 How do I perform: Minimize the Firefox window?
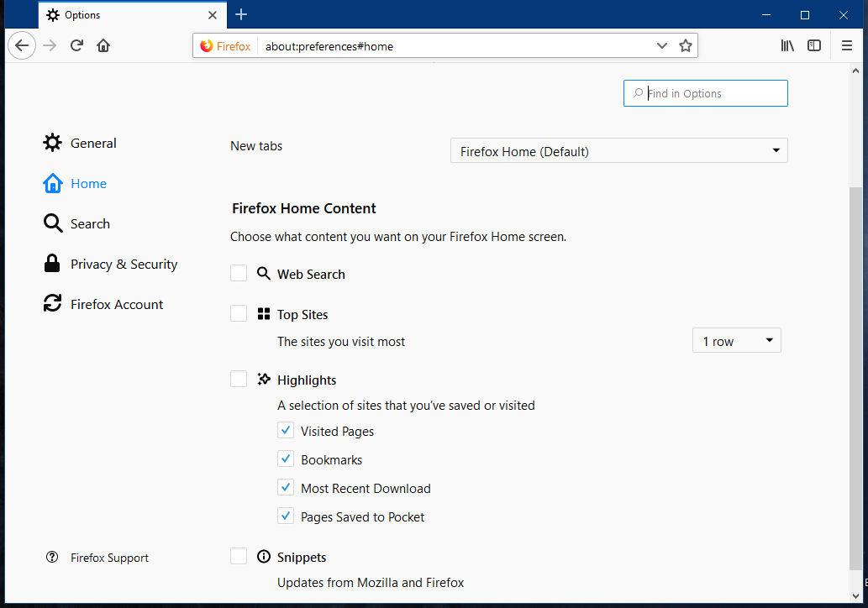(766, 15)
